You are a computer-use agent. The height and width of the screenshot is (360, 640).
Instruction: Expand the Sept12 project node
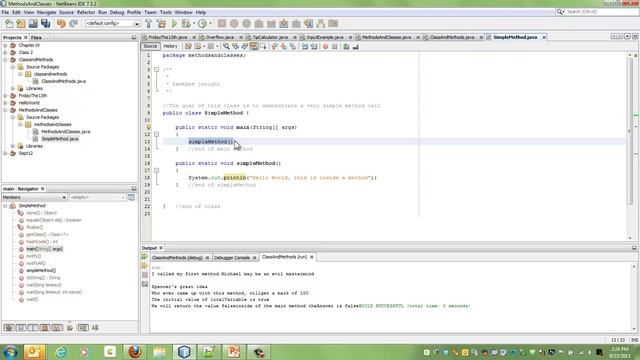click(x=5, y=153)
